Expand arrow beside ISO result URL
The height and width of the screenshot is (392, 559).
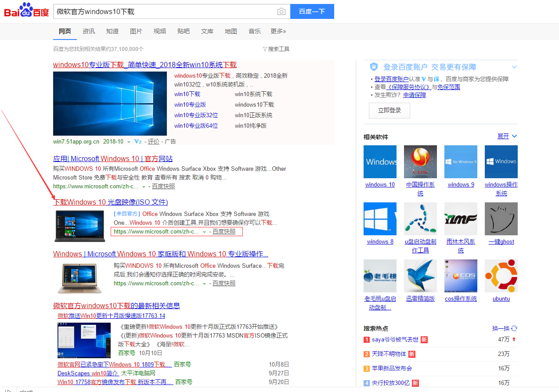click(205, 232)
